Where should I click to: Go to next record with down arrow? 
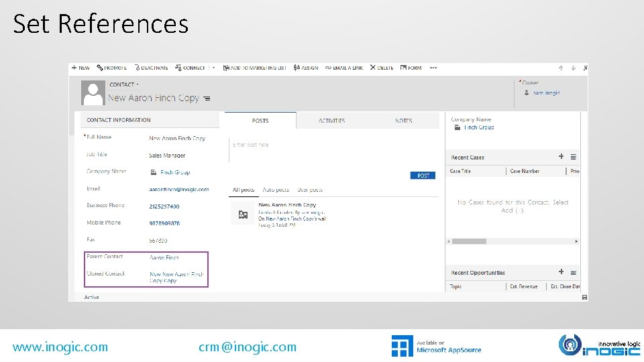574,68
